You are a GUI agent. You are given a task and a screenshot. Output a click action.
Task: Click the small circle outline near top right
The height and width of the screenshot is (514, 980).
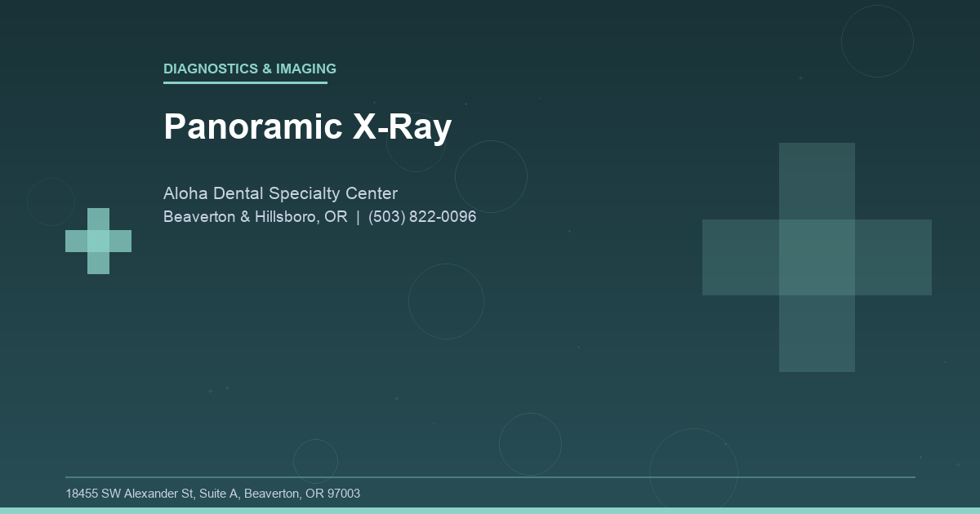[x=876, y=41]
